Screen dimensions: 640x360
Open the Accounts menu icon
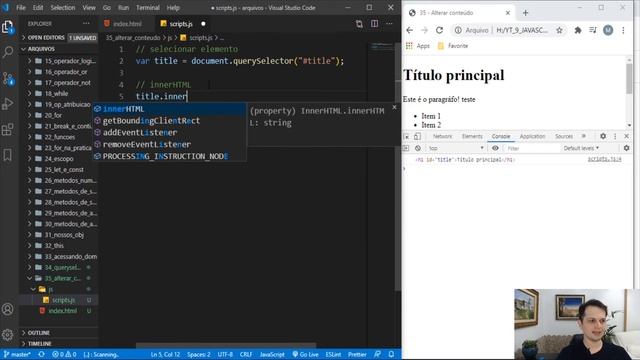point(8,309)
